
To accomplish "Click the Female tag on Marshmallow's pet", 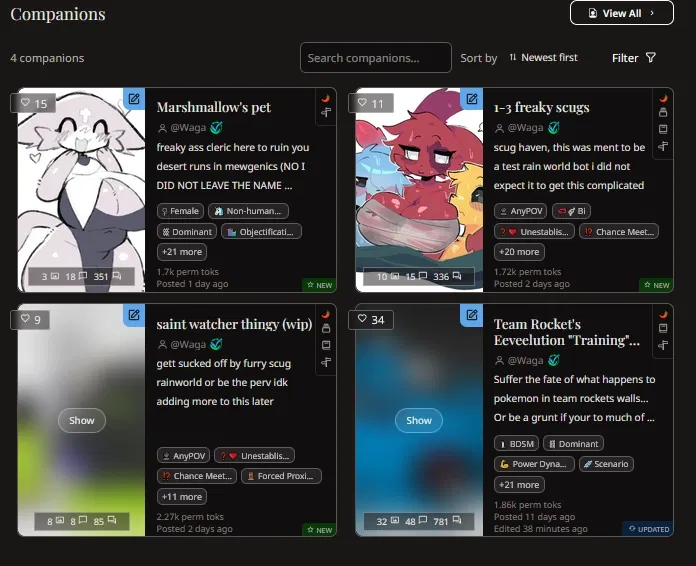I will pos(180,211).
